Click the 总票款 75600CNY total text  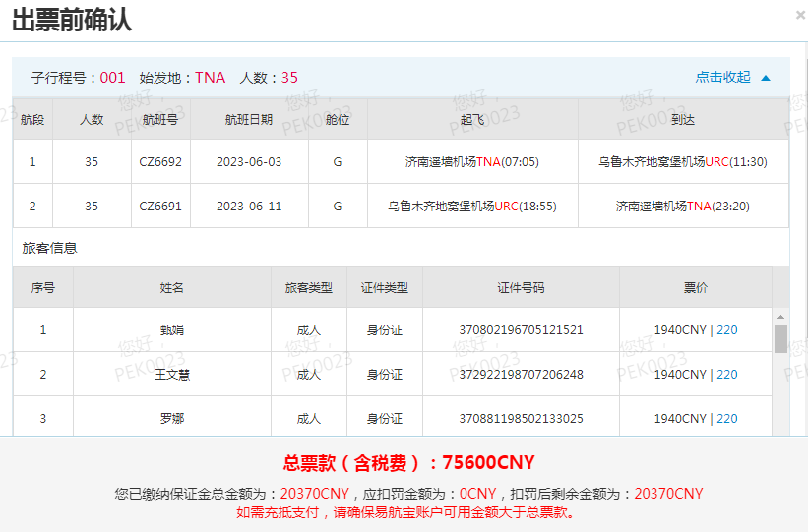408,463
